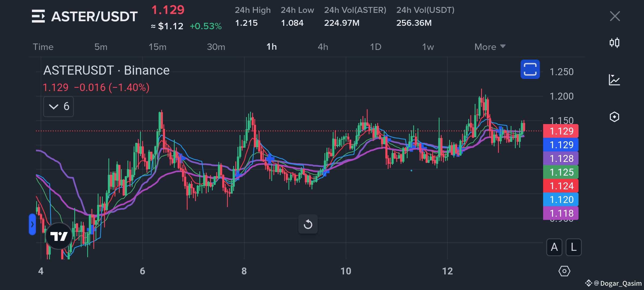
Task: Expand the More intervals dropdown
Action: [x=490, y=47]
